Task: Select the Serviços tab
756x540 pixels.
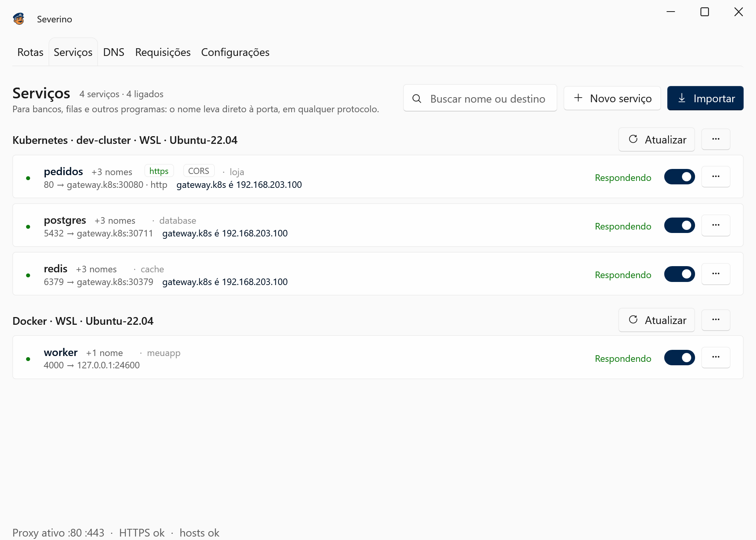Action: pyautogui.click(x=73, y=52)
